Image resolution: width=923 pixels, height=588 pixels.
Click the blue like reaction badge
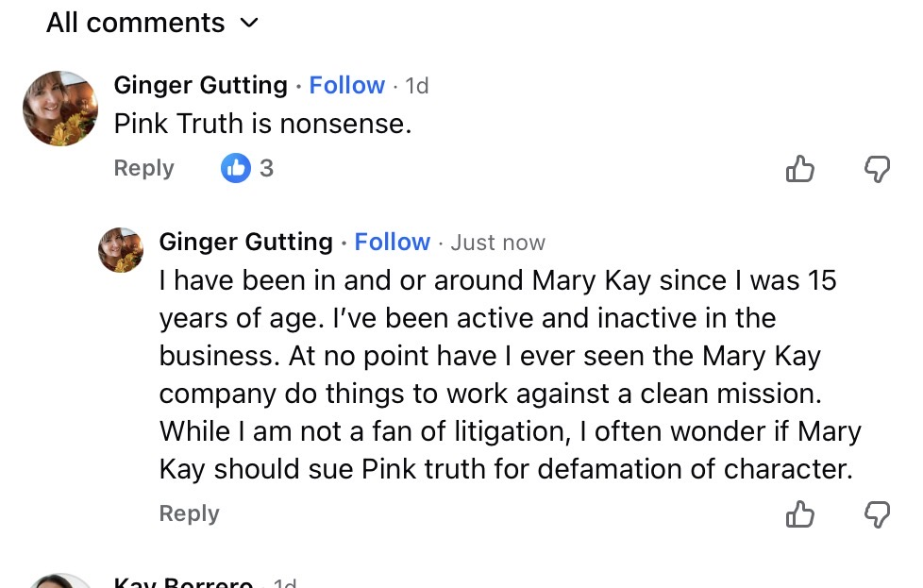pos(235,168)
